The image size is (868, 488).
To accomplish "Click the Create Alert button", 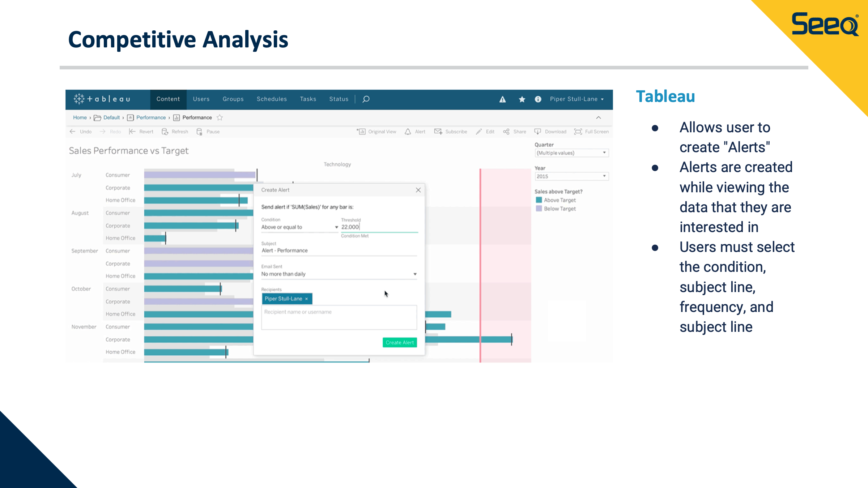I will click(x=400, y=342).
